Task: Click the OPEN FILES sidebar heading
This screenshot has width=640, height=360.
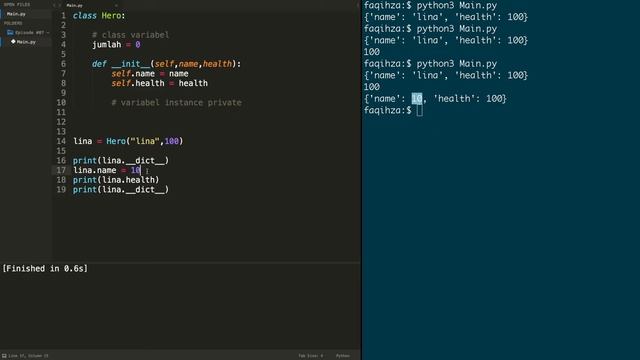Action: coord(17,4)
